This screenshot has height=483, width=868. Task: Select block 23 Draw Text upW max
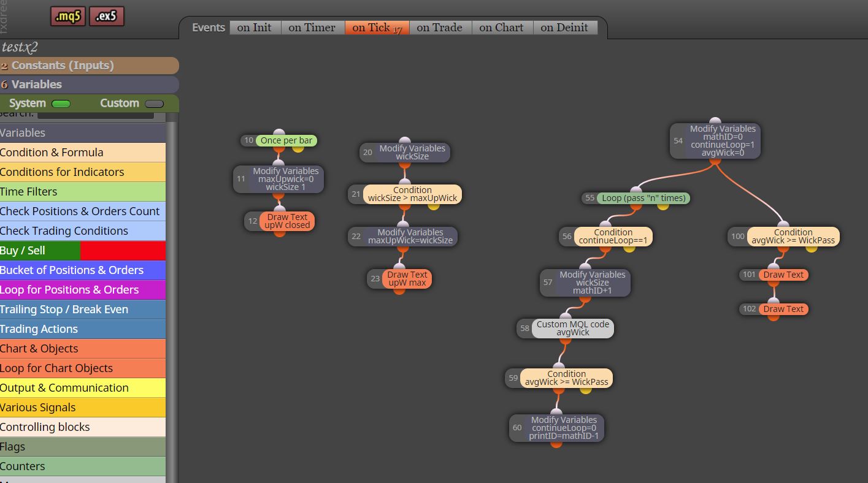pyautogui.click(x=400, y=279)
